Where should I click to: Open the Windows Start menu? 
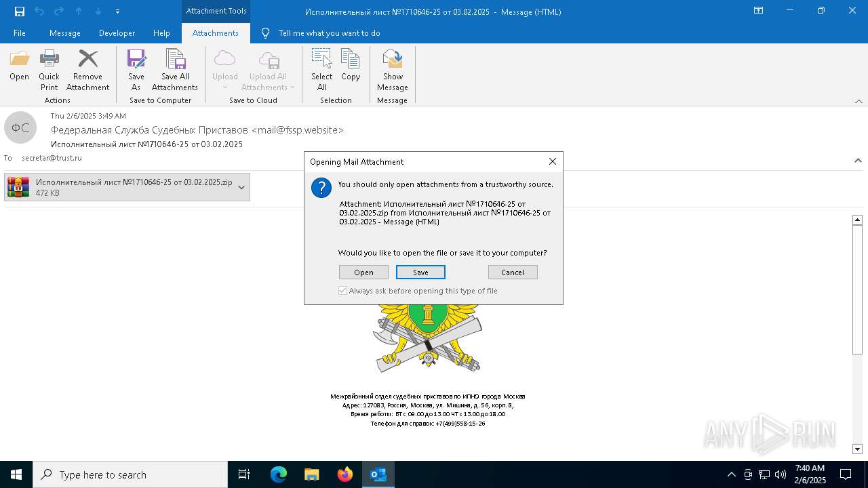[x=16, y=474]
